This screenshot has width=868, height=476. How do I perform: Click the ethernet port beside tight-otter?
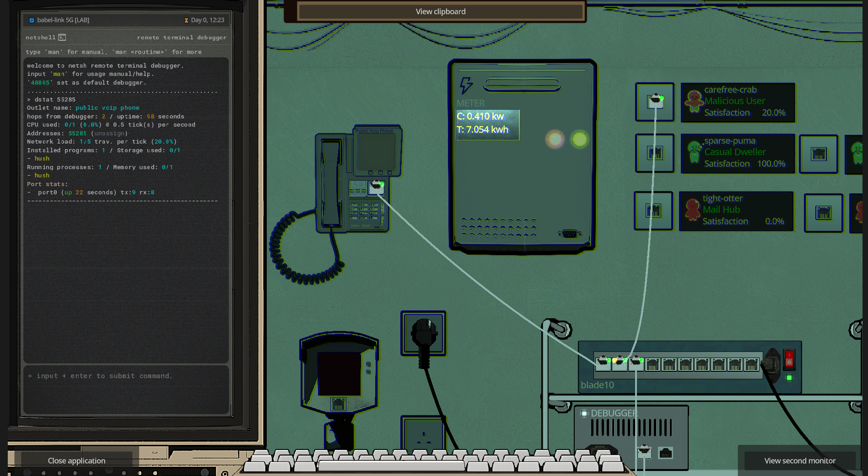(x=653, y=210)
